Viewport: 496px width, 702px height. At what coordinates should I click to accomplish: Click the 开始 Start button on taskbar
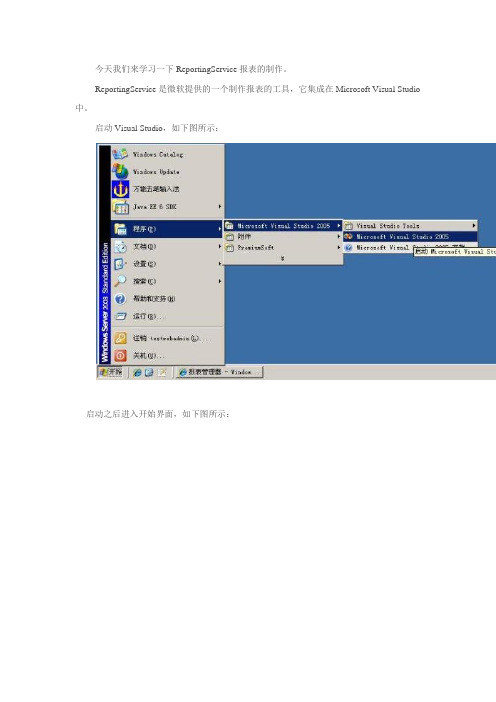tap(111, 372)
